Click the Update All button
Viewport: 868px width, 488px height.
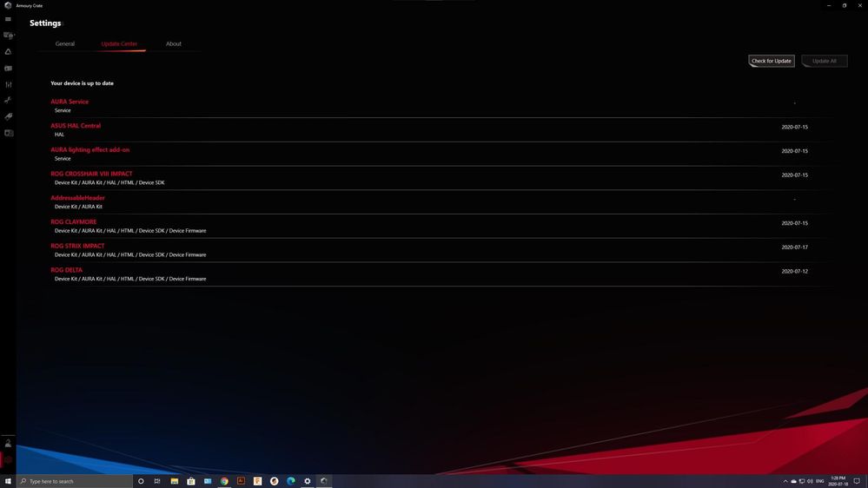[x=825, y=61]
